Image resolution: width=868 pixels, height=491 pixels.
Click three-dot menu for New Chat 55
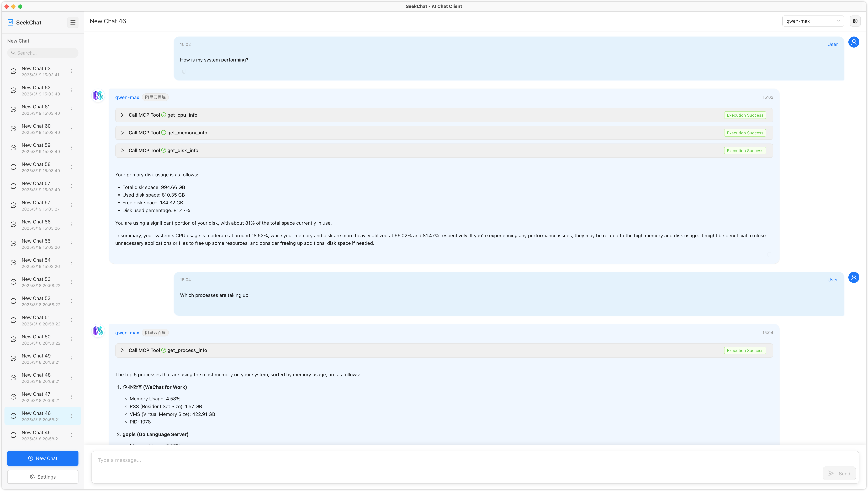(71, 243)
